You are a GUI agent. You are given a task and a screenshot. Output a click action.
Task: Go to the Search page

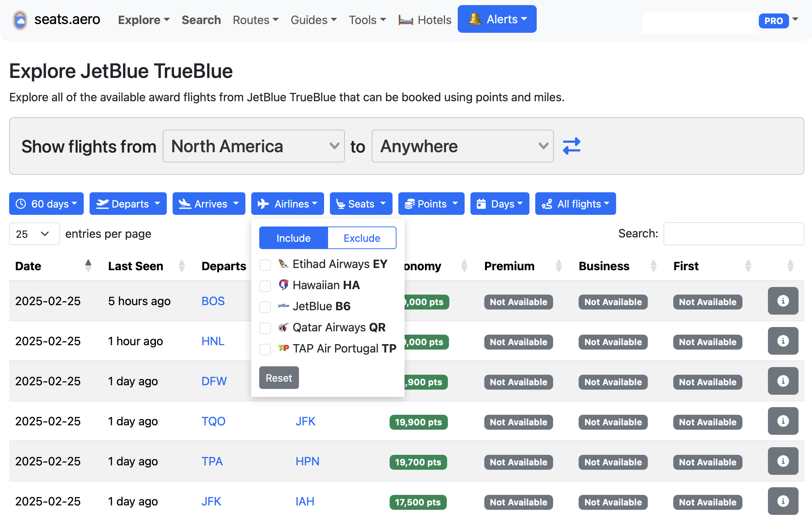point(201,20)
